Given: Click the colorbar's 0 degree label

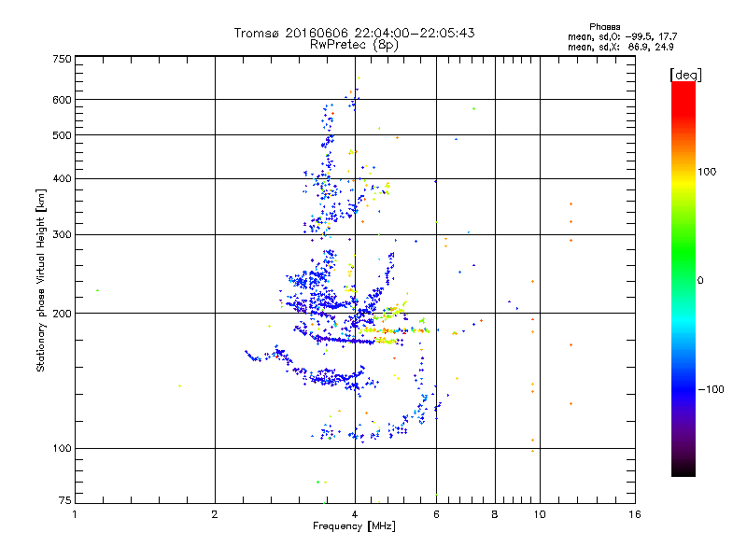Looking at the screenshot, I should pyautogui.click(x=699, y=281).
